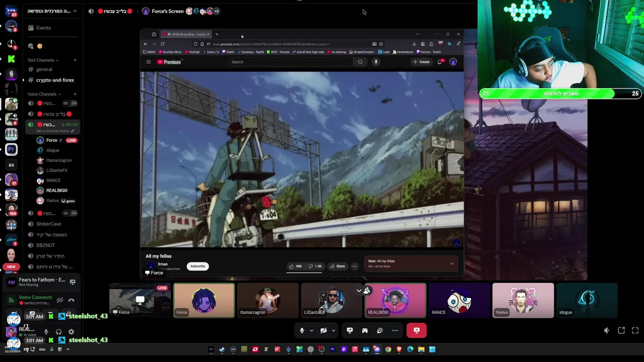
Task: Join the ShiberCave voice channel
Action: 52,224
